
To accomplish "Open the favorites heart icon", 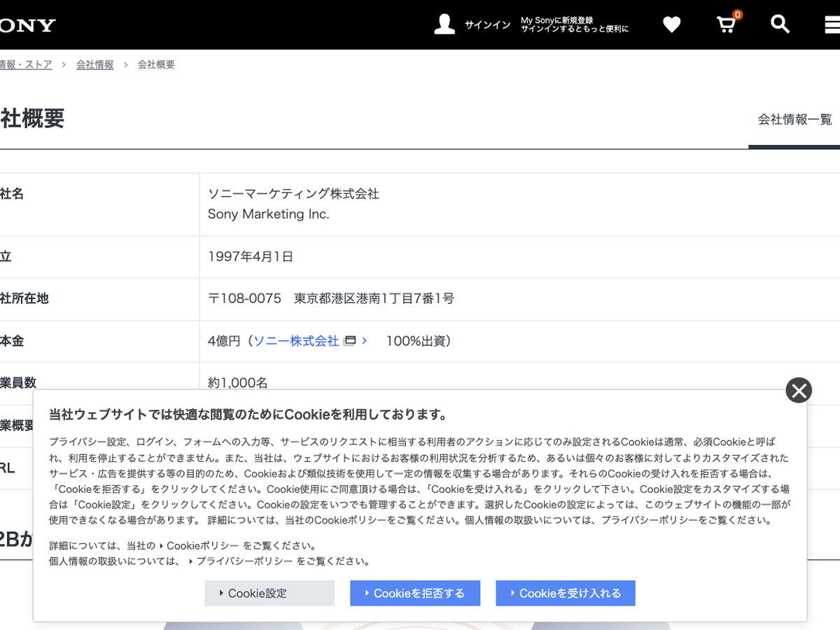I will (x=671, y=25).
